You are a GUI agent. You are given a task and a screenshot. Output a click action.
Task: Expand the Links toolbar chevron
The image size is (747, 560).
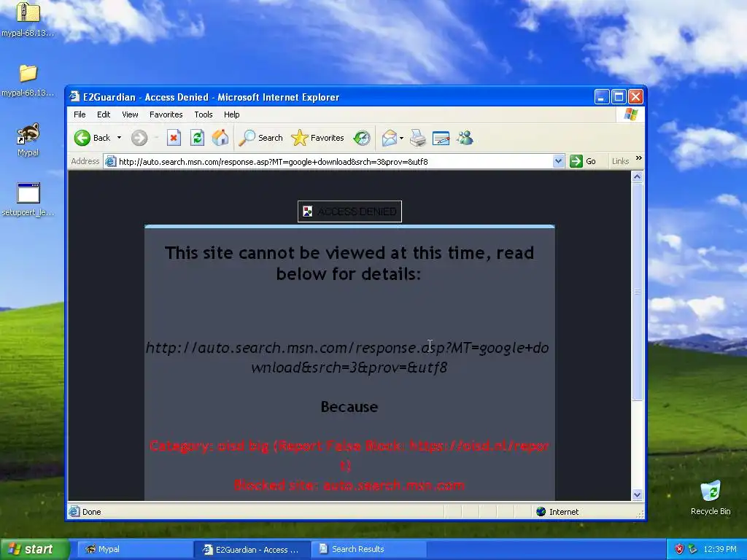pos(639,158)
